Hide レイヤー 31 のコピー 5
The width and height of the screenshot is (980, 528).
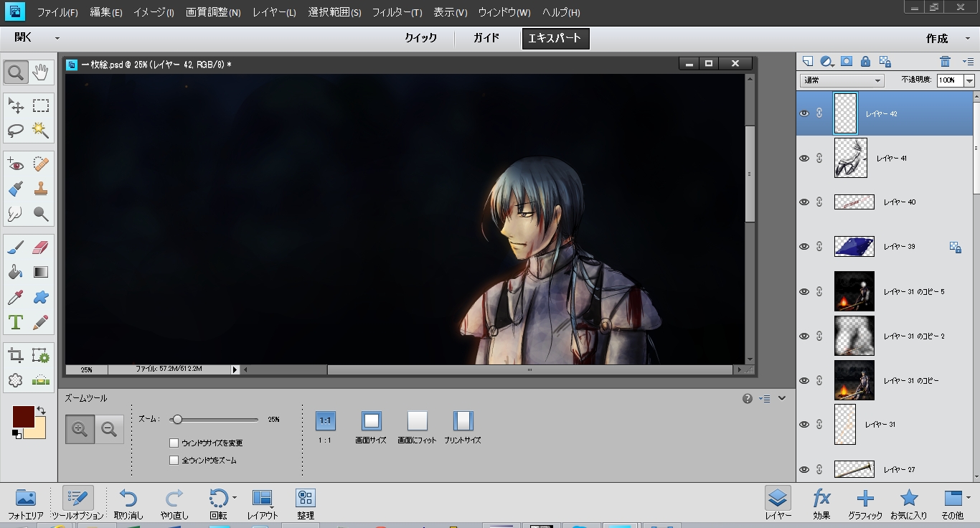click(804, 291)
